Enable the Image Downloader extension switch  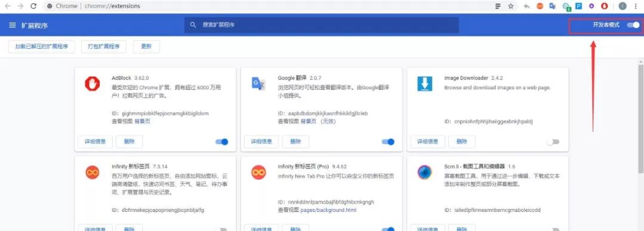click(553, 142)
